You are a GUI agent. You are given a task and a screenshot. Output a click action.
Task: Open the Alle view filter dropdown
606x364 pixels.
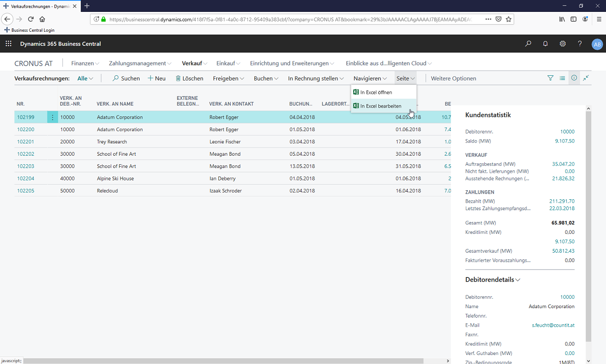click(x=85, y=79)
